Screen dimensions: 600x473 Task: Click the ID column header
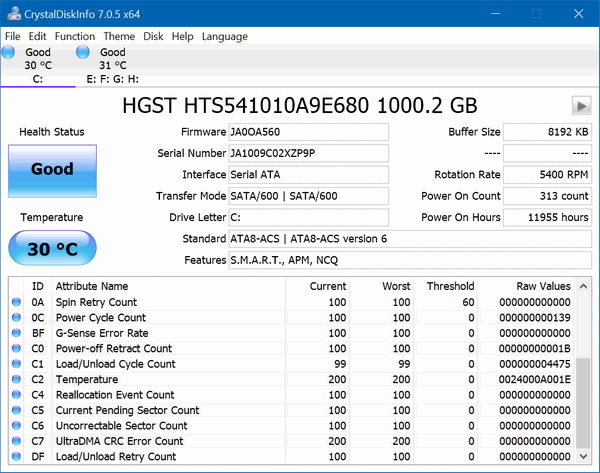pyautogui.click(x=38, y=286)
